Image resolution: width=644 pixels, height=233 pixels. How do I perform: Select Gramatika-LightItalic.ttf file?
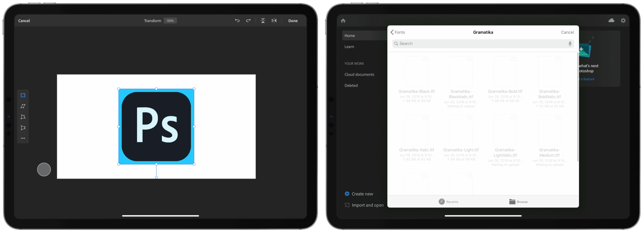pos(505,140)
